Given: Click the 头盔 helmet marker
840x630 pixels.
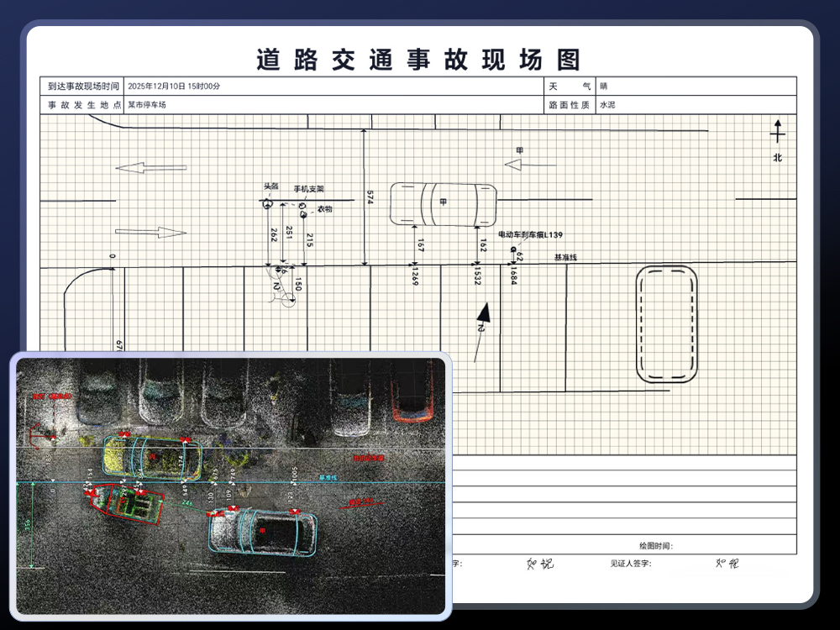Looking at the screenshot, I should (267, 203).
